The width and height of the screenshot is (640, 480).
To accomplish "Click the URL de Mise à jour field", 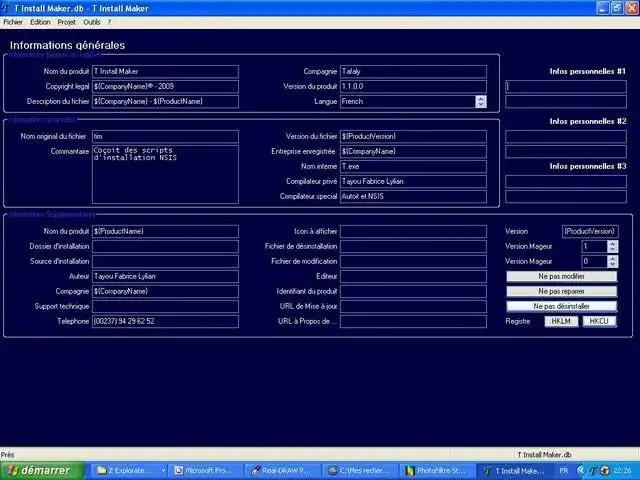I will click(x=413, y=307).
